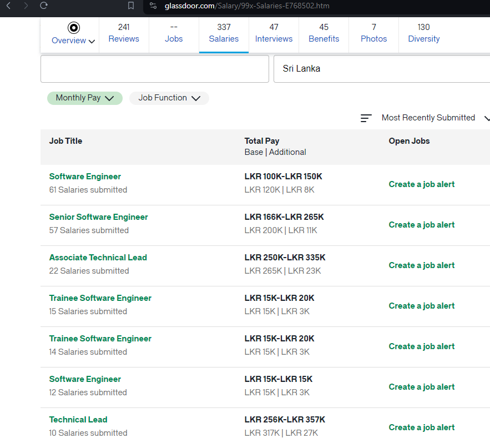
Task: Click the Total Pay column header
Action: (x=262, y=141)
